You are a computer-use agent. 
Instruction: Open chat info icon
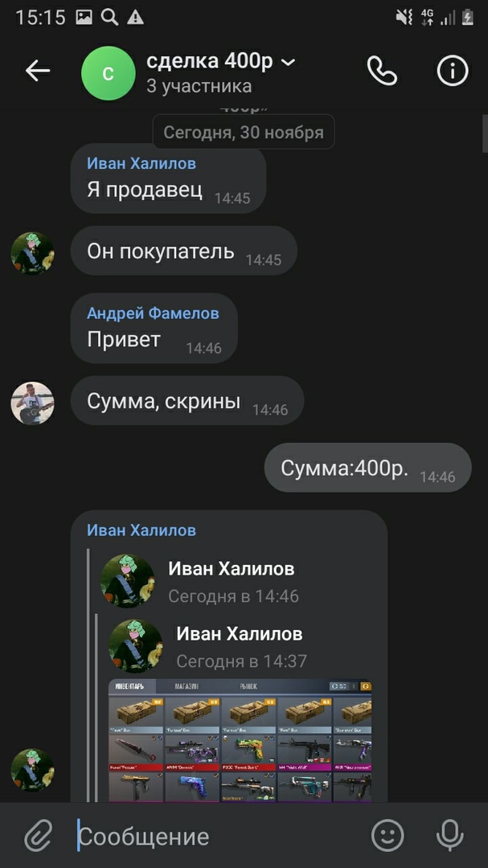pos(453,72)
